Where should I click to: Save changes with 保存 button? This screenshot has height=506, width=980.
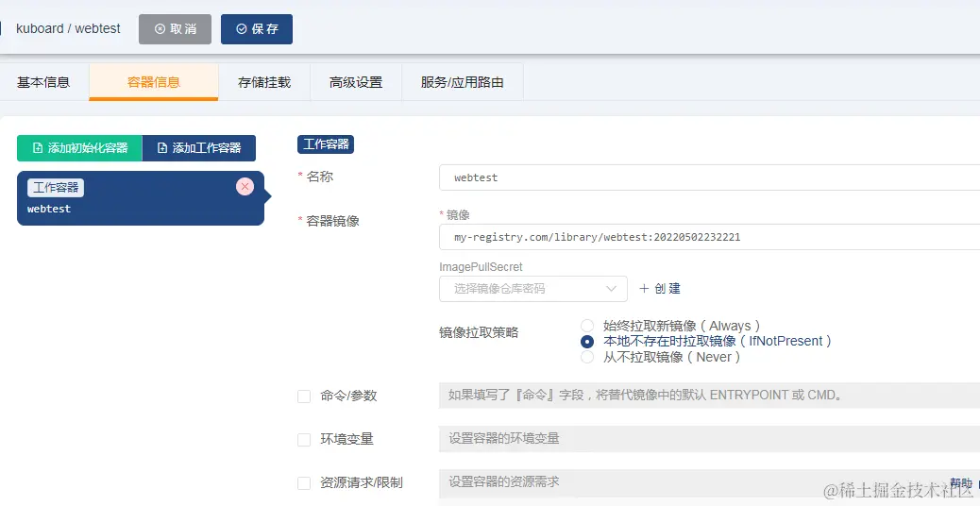[x=256, y=29]
